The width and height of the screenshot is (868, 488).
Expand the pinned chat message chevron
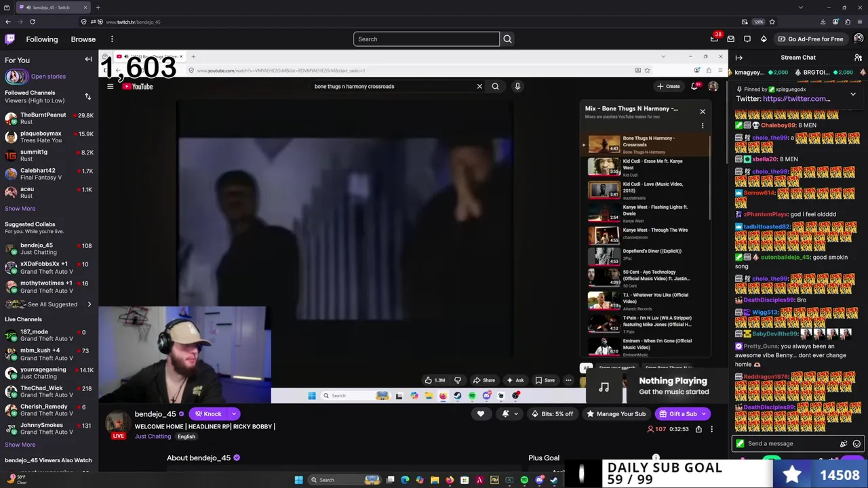[x=853, y=94]
